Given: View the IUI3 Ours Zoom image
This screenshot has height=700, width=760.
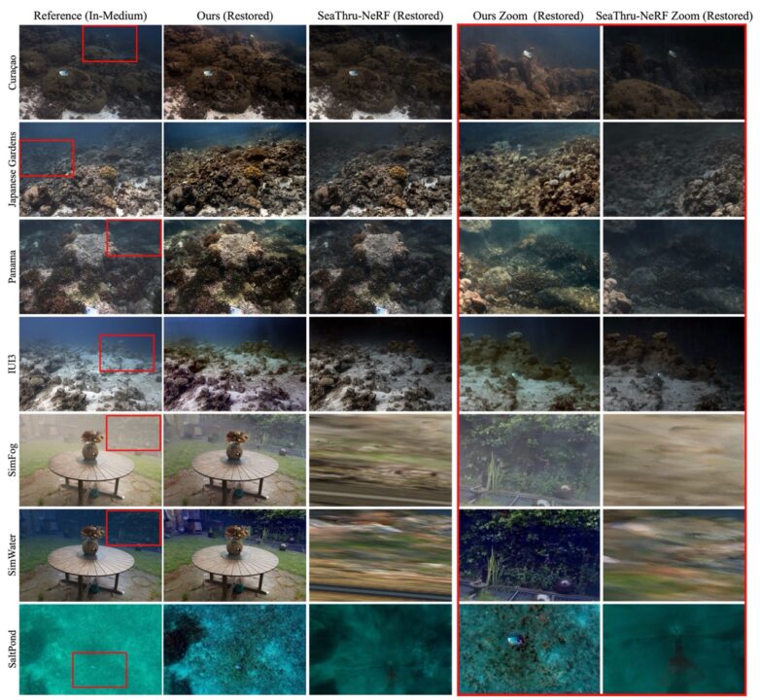Looking at the screenshot, I should pos(530,364).
